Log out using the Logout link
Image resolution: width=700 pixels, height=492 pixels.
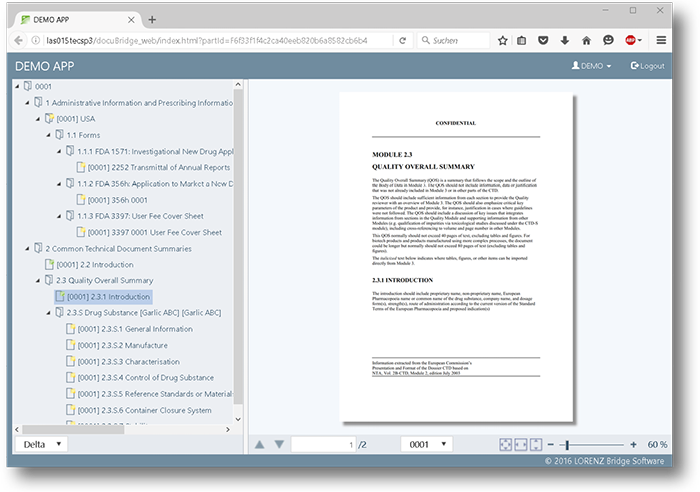pos(647,66)
